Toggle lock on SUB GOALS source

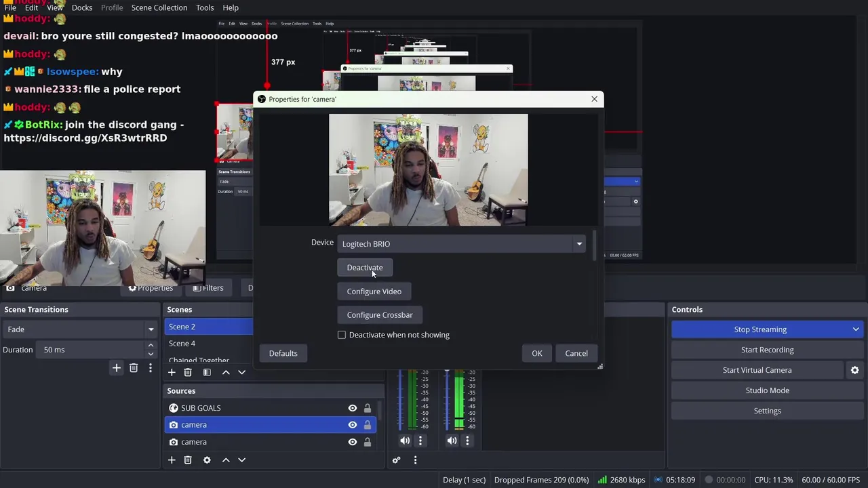point(368,408)
